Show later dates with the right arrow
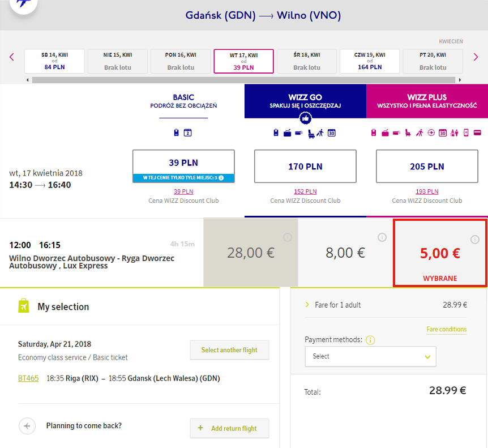Viewport: 488px width, 448px height. point(476,57)
